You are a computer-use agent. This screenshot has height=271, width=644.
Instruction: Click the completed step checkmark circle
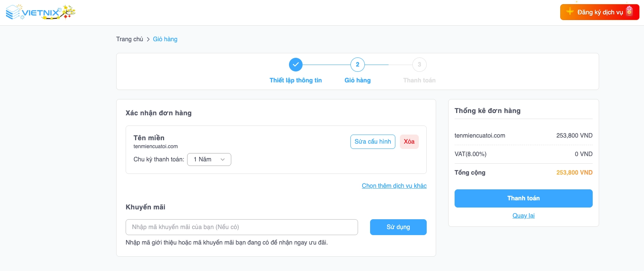coord(296,65)
